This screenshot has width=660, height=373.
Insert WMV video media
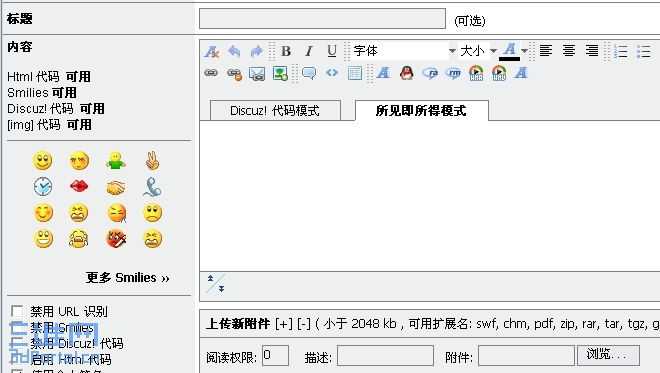[x=499, y=73]
